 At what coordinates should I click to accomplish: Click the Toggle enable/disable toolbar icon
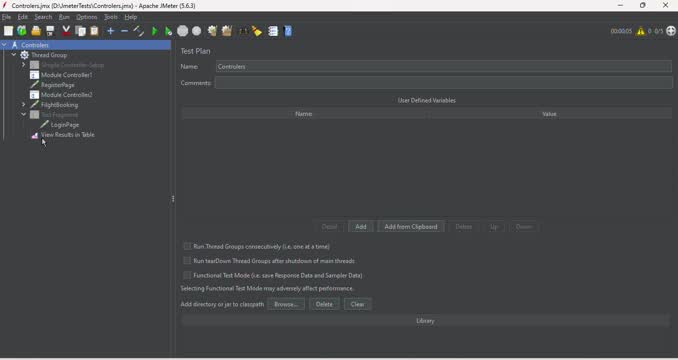pyautogui.click(x=139, y=31)
